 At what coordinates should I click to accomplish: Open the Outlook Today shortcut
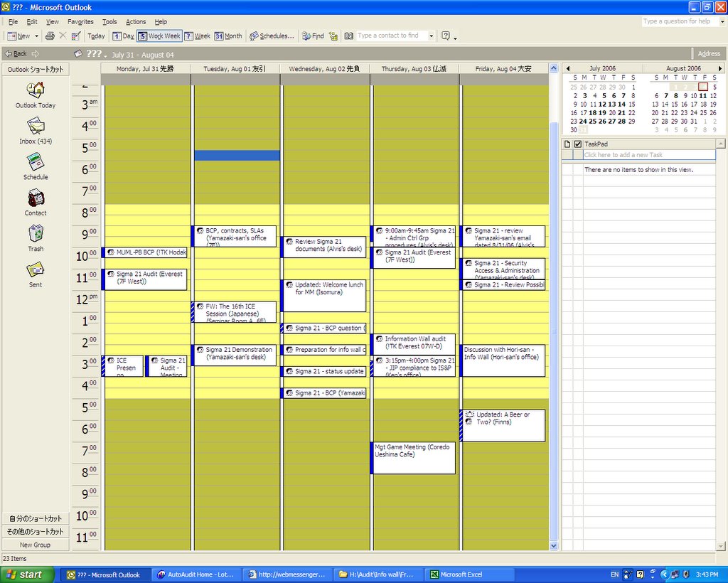pyautogui.click(x=36, y=95)
